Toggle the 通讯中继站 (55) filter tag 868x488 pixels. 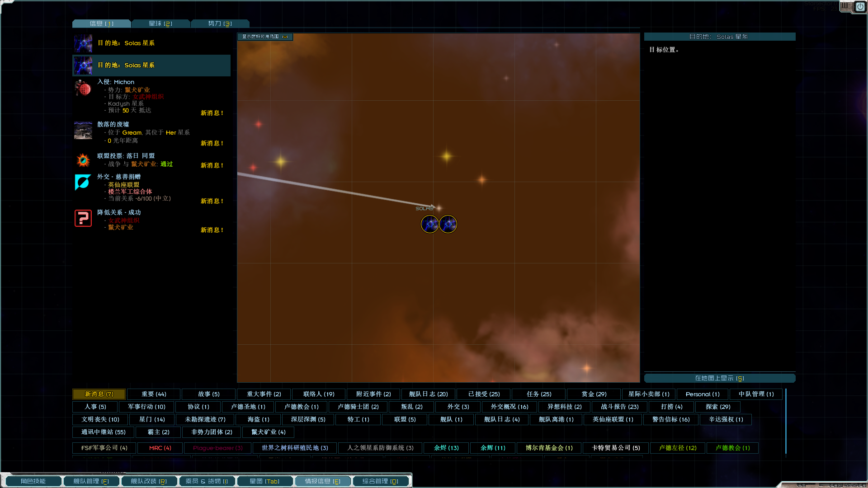(x=104, y=432)
